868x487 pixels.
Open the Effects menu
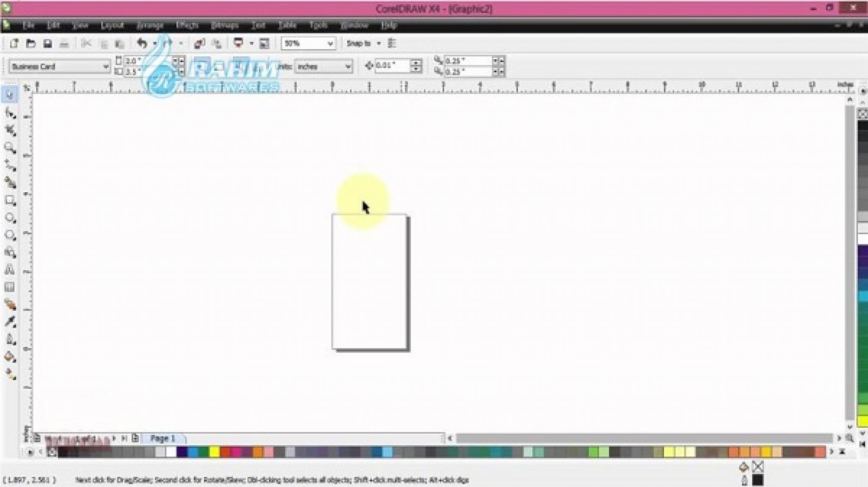click(x=187, y=25)
